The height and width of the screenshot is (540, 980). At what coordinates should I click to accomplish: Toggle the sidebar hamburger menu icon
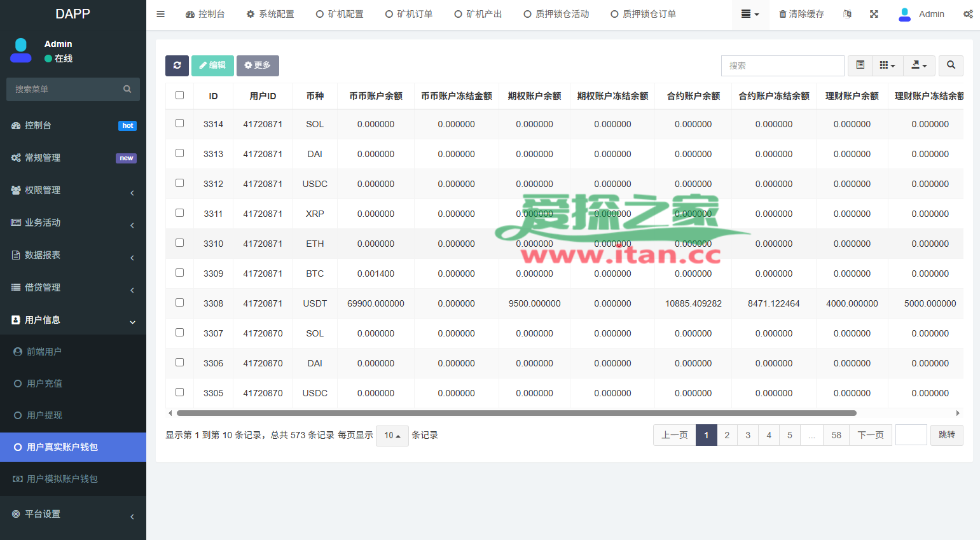(161, 14)
